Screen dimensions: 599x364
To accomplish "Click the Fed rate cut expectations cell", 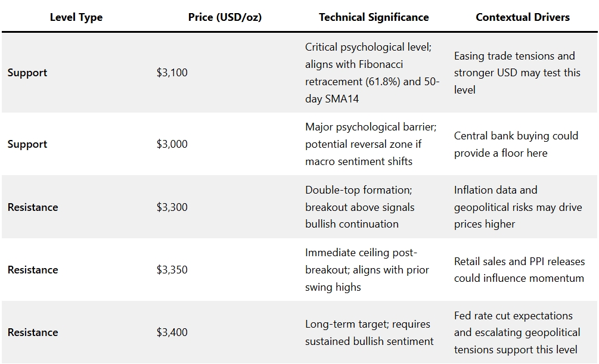I will tap(517, 332).
